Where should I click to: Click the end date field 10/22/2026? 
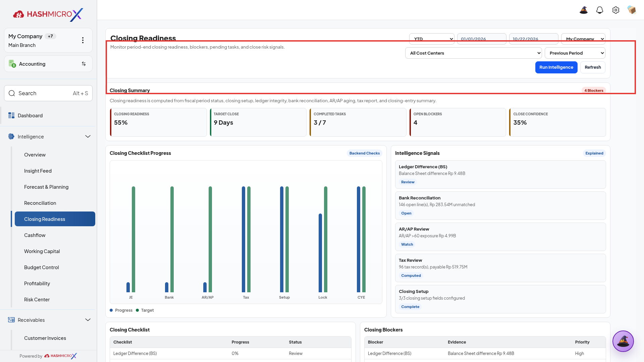pyautogui.click(x=534, y=39)
